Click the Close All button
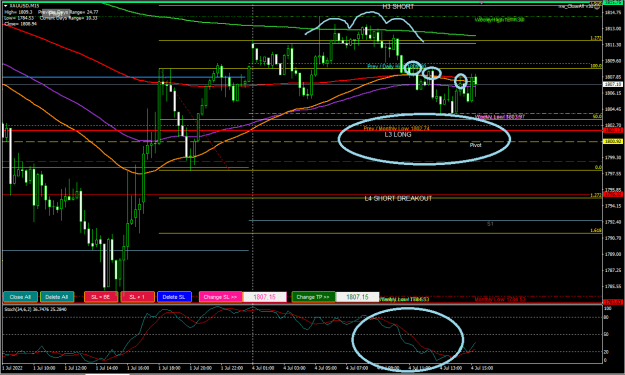625x375 pixels. [x=20, y=297]
